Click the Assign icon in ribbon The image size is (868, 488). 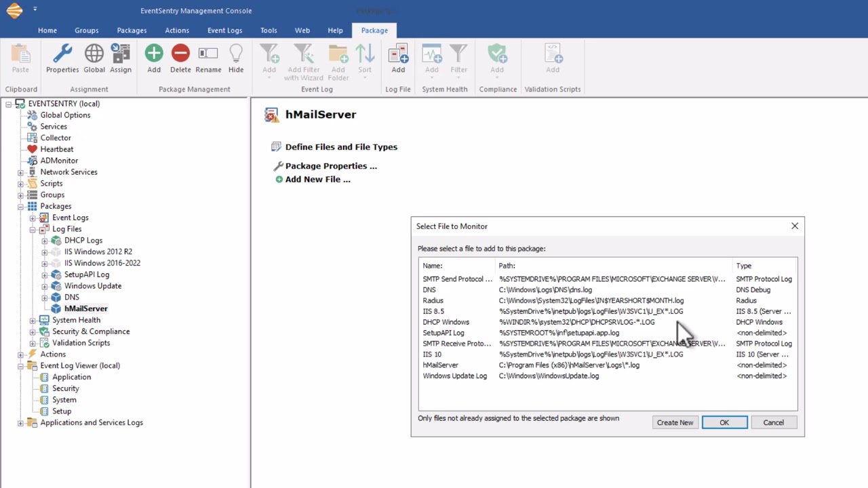tap(121, 54)
